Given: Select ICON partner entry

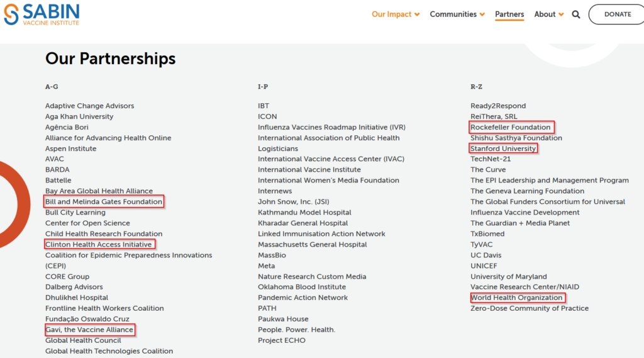Looking at the screenshot, I should tap(267, 116).
